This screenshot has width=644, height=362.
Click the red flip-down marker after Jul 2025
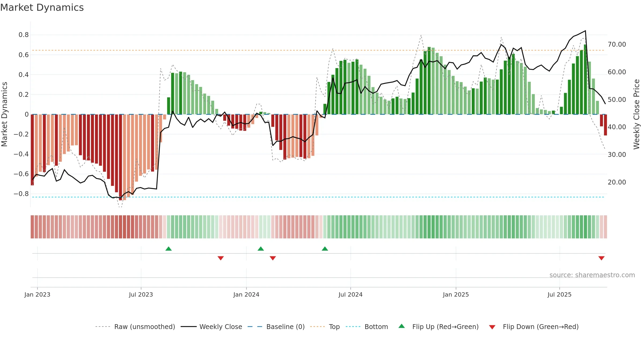601,258
